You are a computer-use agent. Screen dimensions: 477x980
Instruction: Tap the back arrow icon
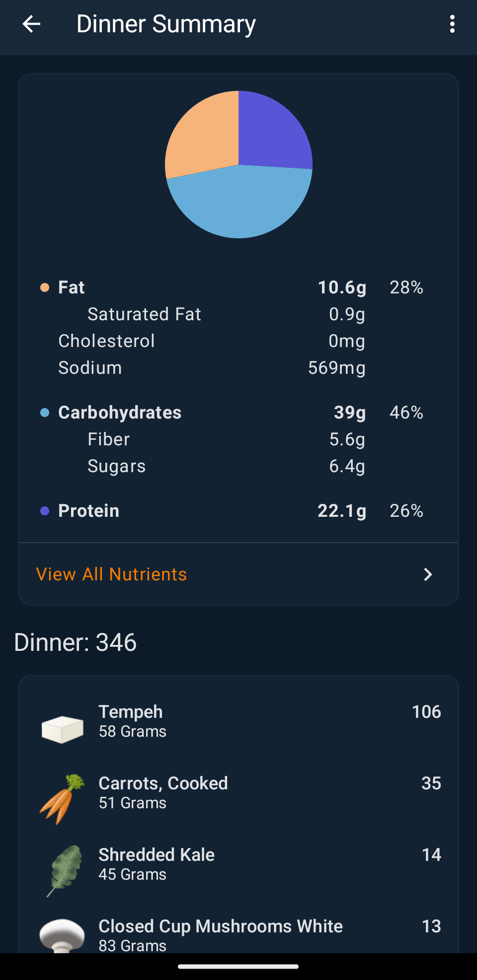31,24
